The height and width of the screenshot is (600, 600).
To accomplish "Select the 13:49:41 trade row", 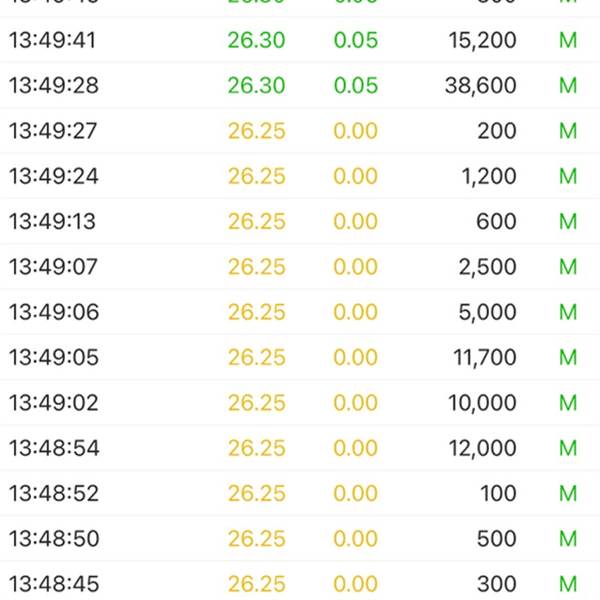I will click(x=300, y=40).
